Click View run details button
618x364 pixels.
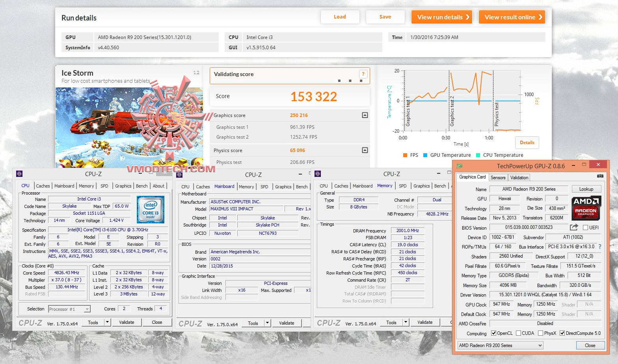(x=442, y=17)
